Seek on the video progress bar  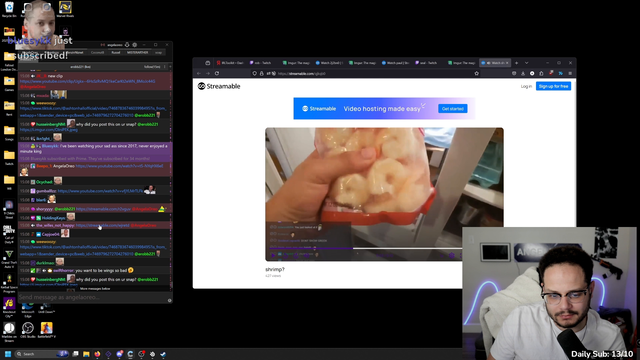(x=365, y=248)
